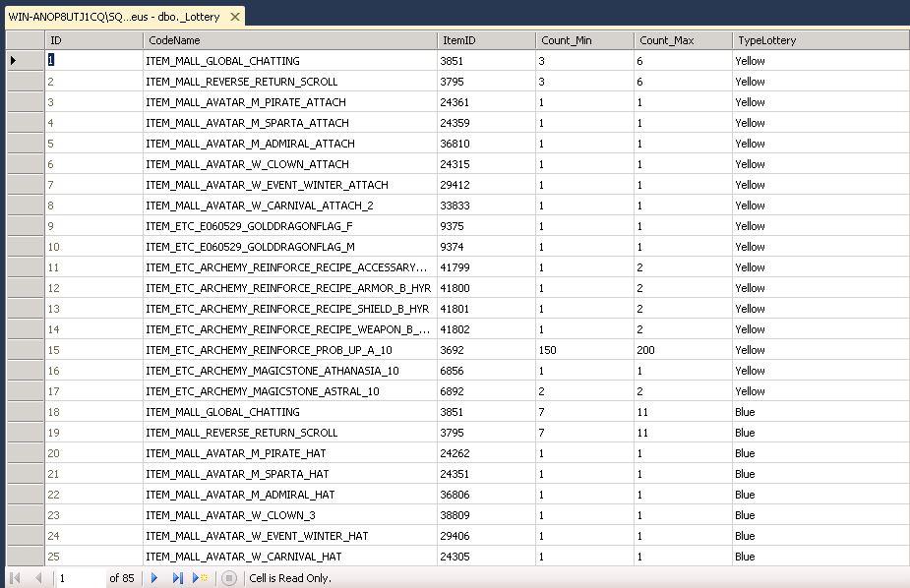Click ItemID cell 41802
910x588 pixels.
tap(486, 329)
